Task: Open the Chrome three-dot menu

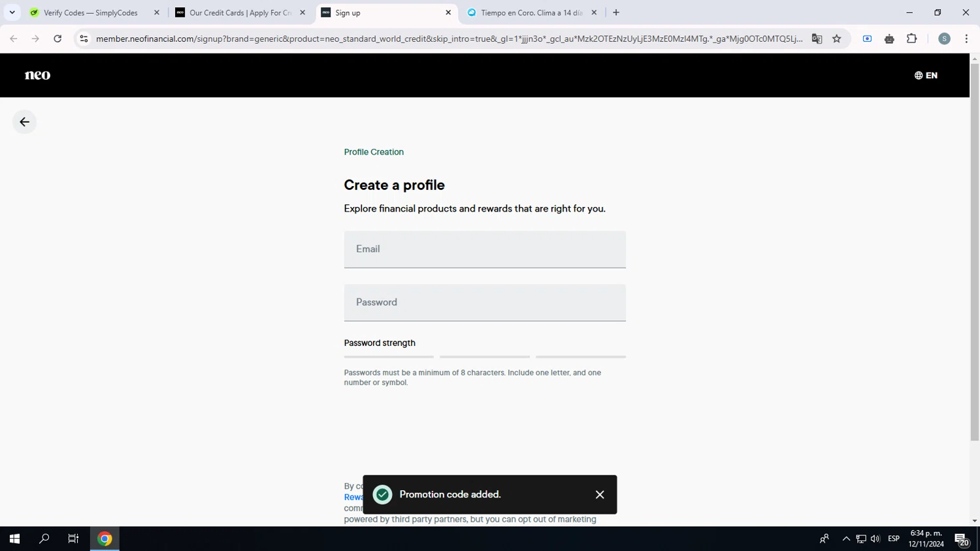Action: pyautogui.click(x=966, y=39)
